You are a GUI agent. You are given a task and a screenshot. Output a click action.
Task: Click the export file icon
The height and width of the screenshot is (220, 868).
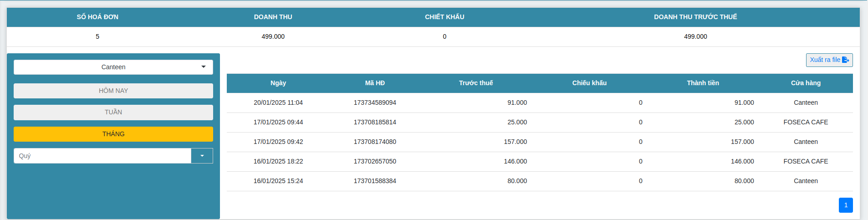(846, 60)
